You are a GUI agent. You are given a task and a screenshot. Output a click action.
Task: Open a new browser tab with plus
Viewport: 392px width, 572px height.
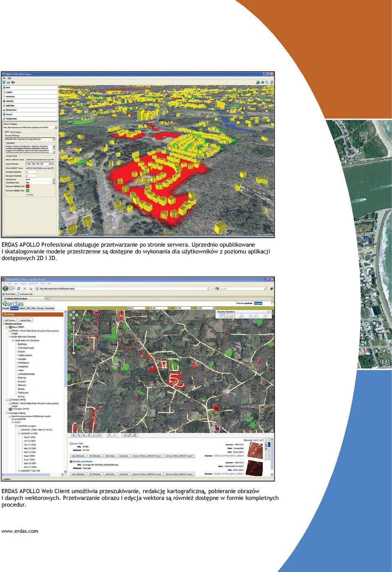click(47, 299)
